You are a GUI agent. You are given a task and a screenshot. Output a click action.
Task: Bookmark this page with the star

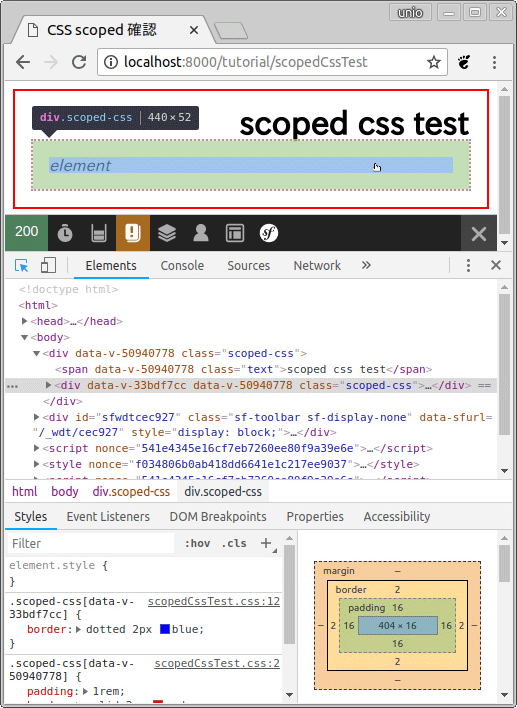pos(433,62)
